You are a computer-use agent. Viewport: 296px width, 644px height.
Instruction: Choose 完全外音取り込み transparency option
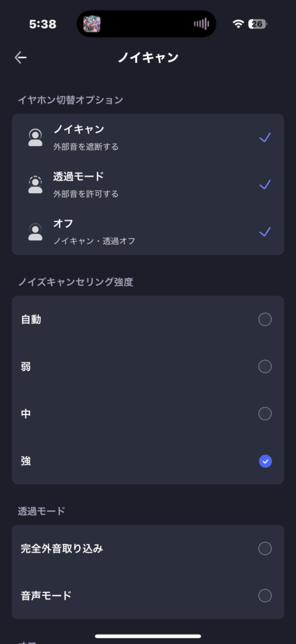tap(148, 548)
